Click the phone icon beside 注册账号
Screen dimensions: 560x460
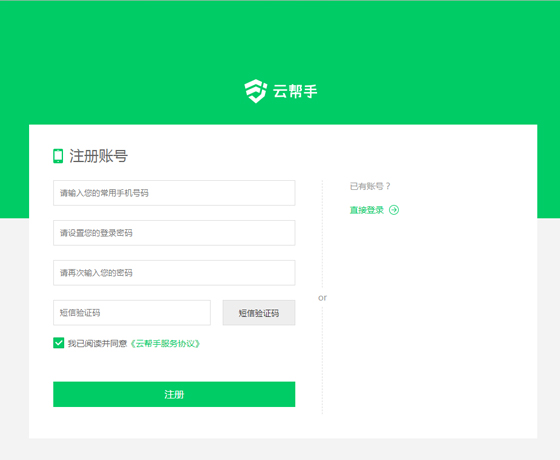tap(58, 156)
